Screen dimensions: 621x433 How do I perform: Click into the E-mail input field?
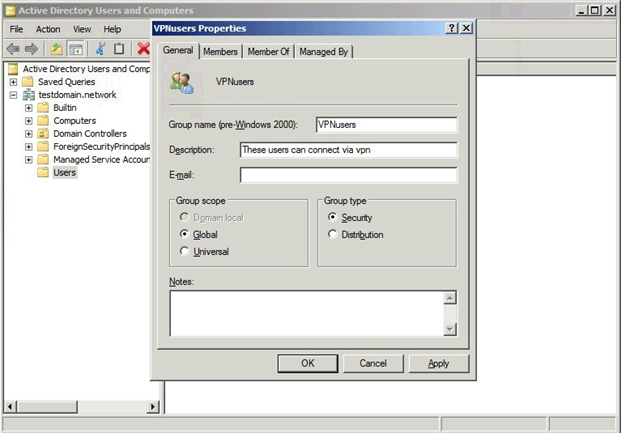(x=349, y=175)
